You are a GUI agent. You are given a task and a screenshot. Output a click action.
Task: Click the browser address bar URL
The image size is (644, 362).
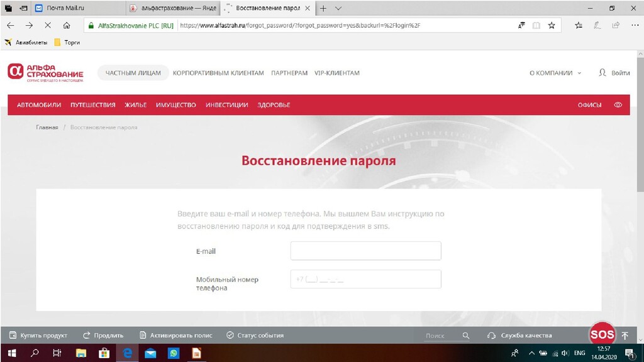(x=300, y=25)
